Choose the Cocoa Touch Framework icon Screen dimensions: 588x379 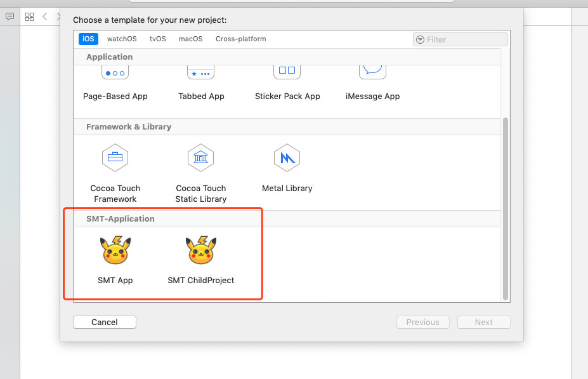(115, 157)
